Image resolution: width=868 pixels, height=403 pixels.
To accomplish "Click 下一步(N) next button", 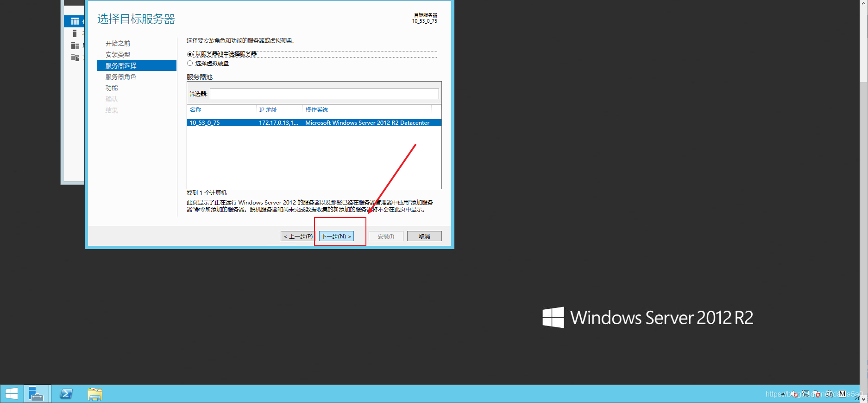I will (336, 236).
